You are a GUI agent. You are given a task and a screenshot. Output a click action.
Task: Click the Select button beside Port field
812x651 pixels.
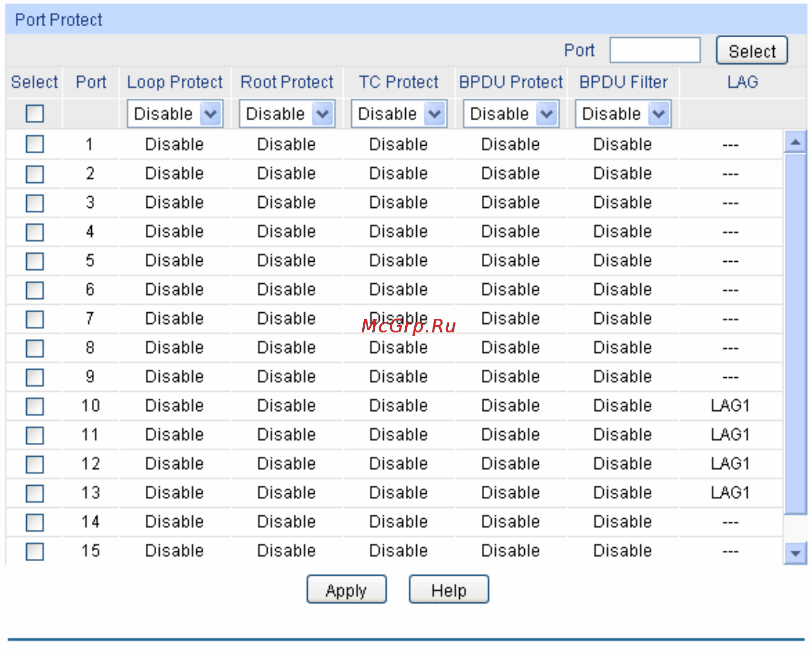pyautogui.click(x=752, y=50)
